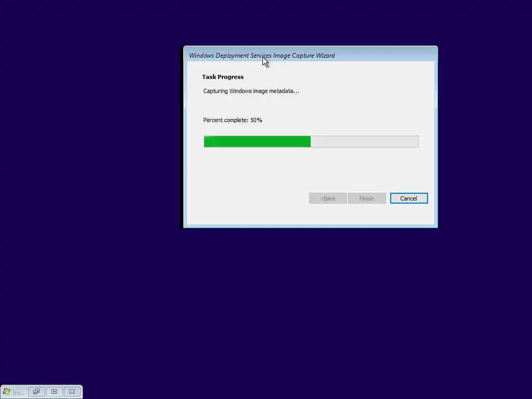This screenshot has width=532, height=399.
Task: Click the disabled Back button
Action: point(328,198)
